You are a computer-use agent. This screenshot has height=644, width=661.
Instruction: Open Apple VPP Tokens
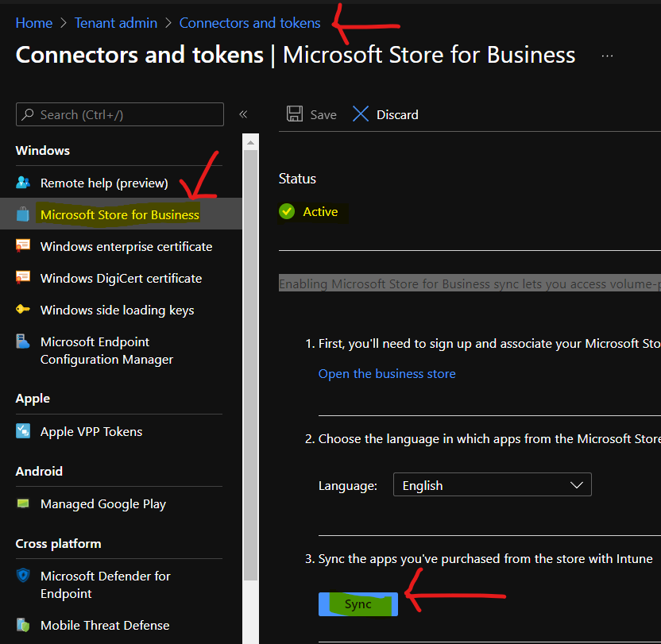(91, 432)
